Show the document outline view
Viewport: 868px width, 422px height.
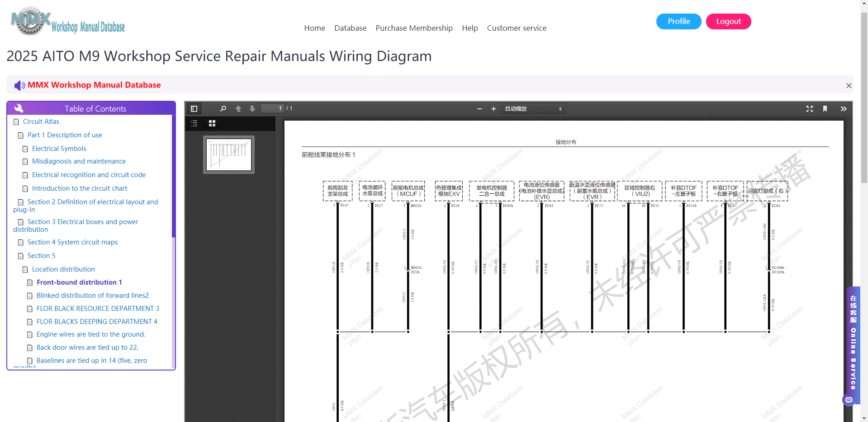pos(194,123)
